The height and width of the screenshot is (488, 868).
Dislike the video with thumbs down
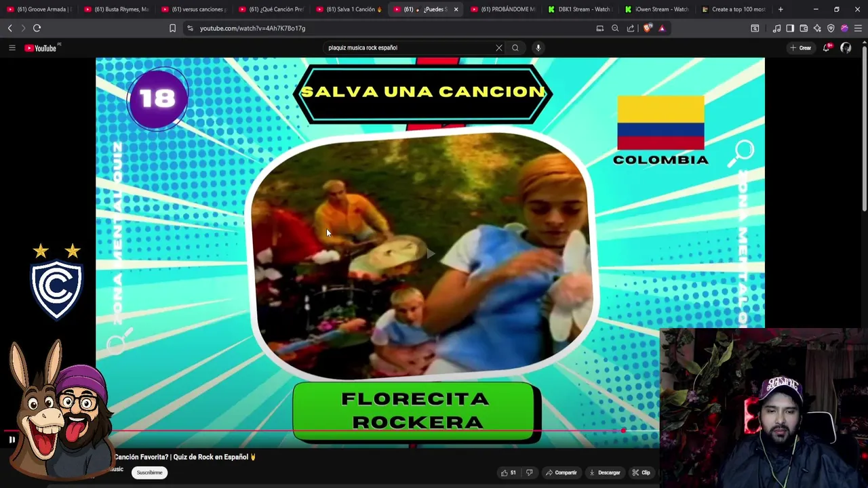click(530, 472)
